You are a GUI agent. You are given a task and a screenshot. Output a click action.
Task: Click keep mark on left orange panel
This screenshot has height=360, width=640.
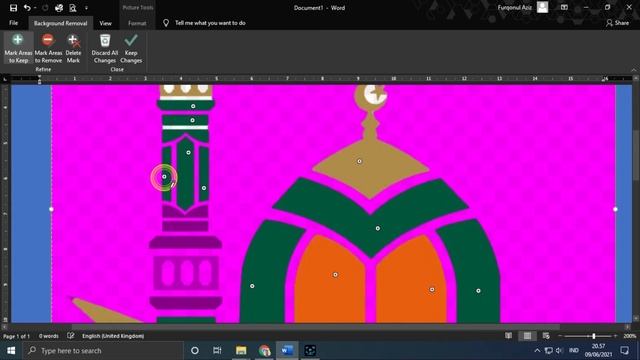tap(335, 275)
